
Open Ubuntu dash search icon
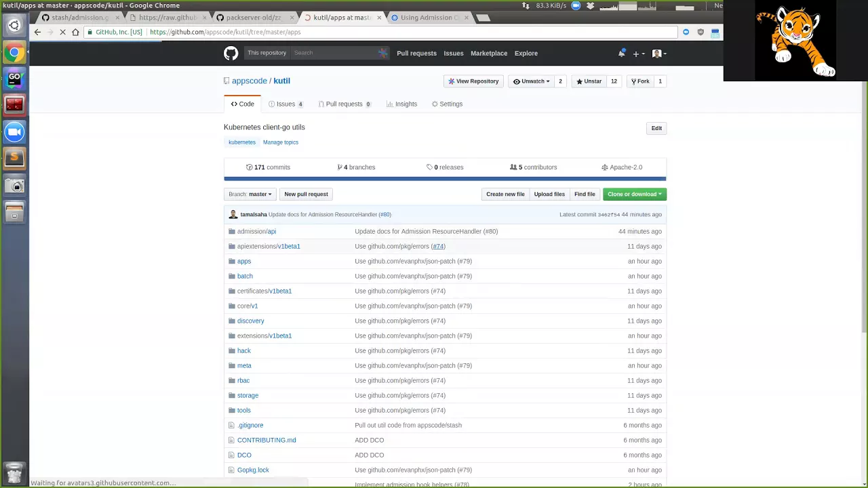tap(14, 26)
